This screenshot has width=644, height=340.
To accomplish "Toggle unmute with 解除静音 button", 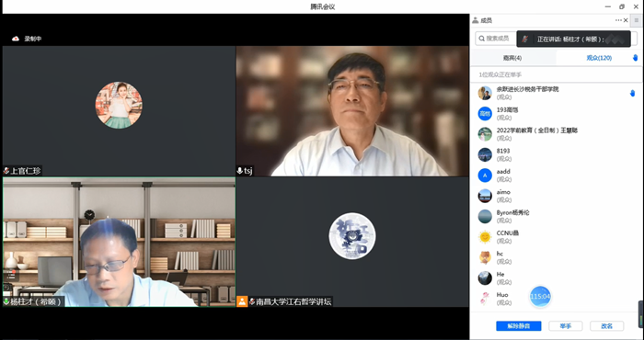I will [x=518, y=326].
